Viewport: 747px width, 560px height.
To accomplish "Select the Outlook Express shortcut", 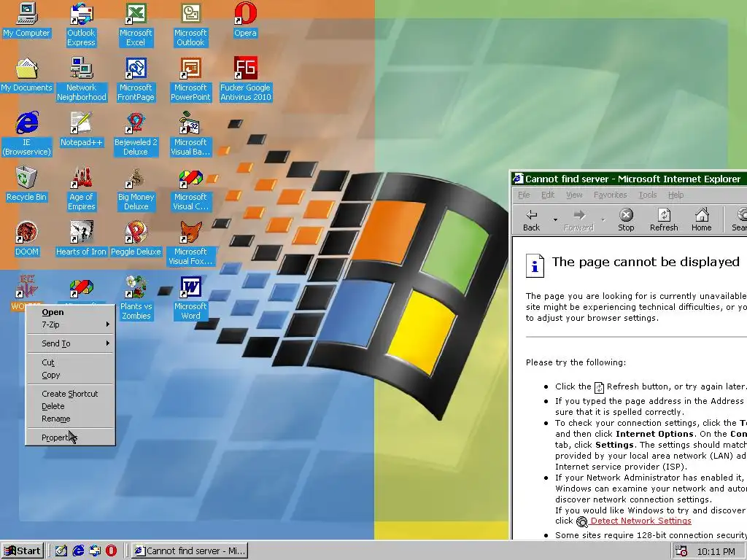I will pyautogui.click(x=81, y=25).
